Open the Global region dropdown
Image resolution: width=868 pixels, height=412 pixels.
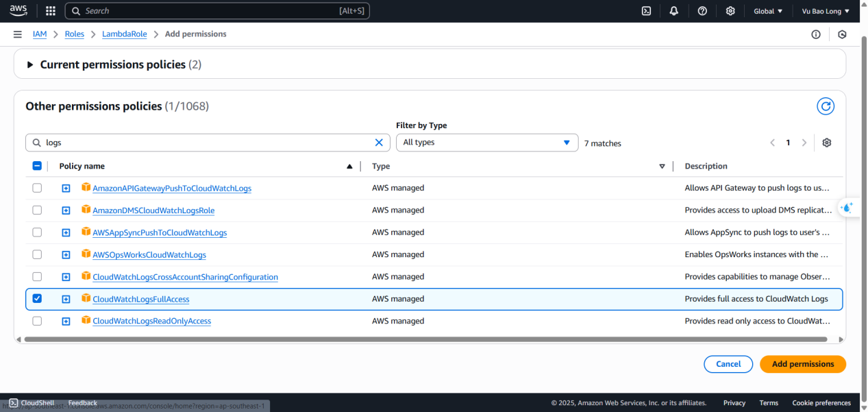tap(768, 11)
